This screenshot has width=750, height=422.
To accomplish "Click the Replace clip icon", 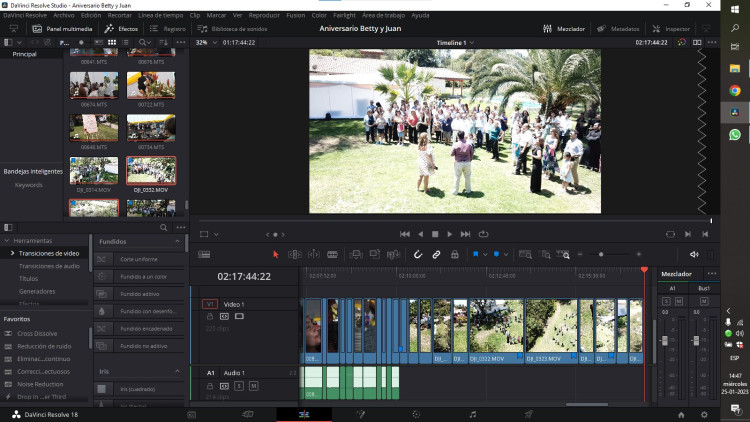I will click(x=393, y=255).
